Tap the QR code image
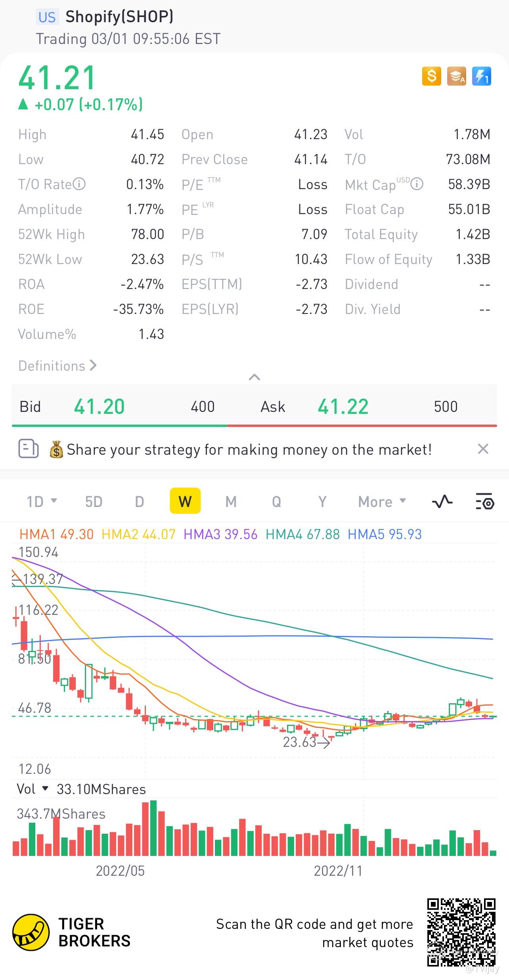The height and width of the screenshot is (980, 509). tap(461, 933)
